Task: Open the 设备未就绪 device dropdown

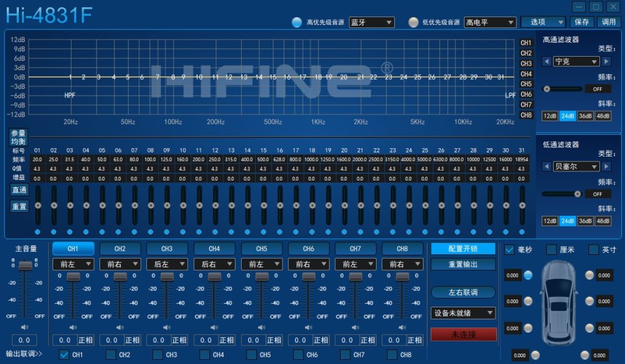Action: click(x=463, y=313)
